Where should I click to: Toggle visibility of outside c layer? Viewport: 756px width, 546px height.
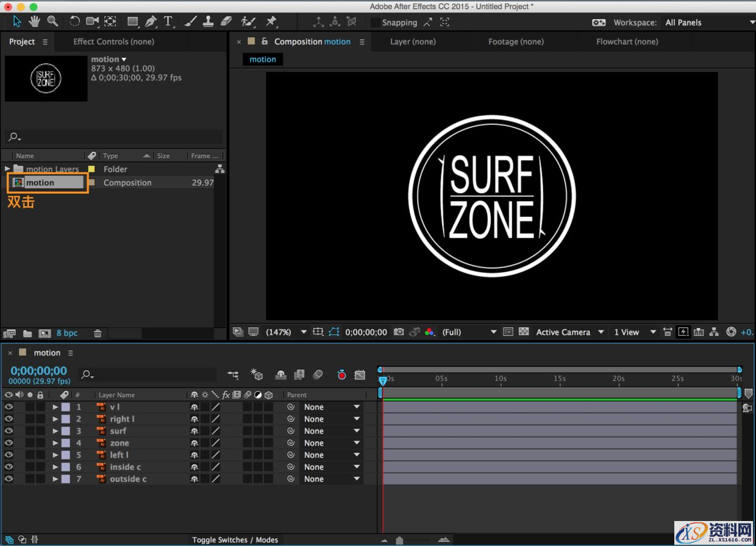[x=9, y=479]
